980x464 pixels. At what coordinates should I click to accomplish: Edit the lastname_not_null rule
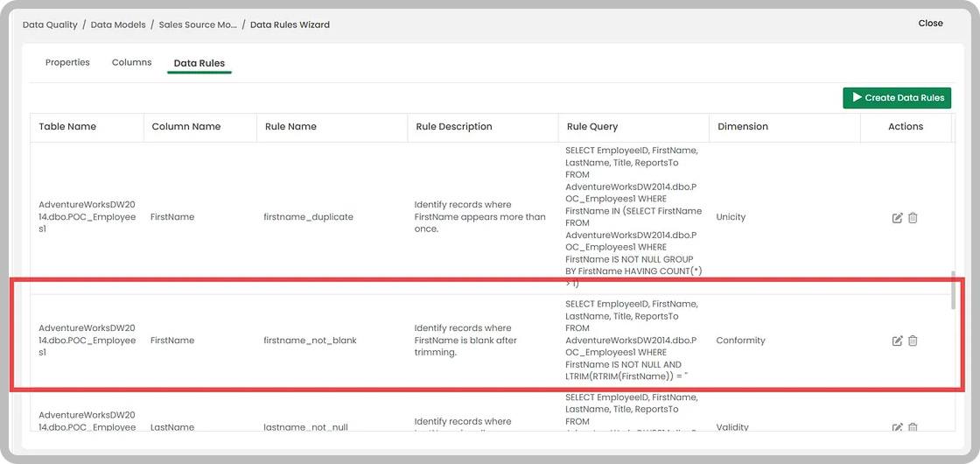pyautogui.click(x=897, y=428)
